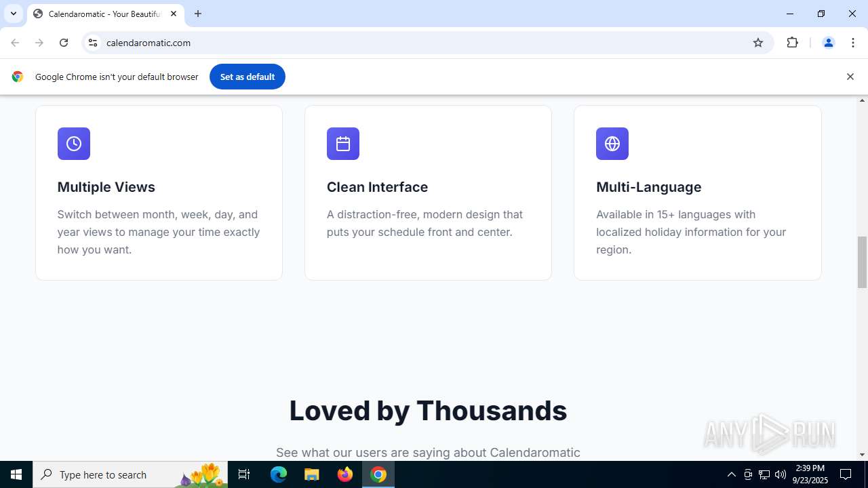The image size is (868, 488).
Task: Click the globe icon above Multi-Language
Action: pos(612,144)
